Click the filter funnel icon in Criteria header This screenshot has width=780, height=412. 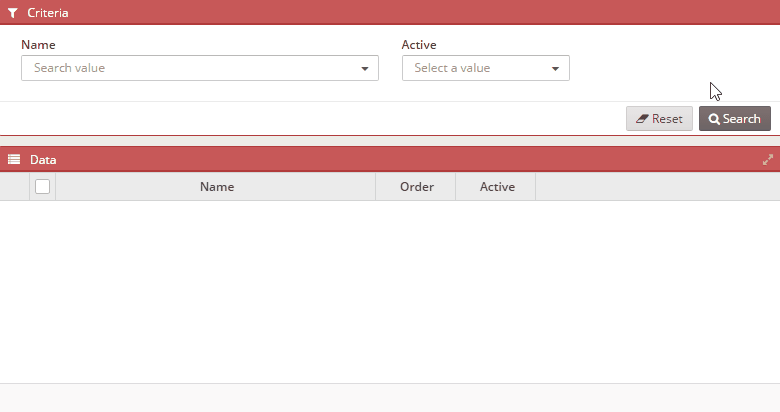click(13, 13)
